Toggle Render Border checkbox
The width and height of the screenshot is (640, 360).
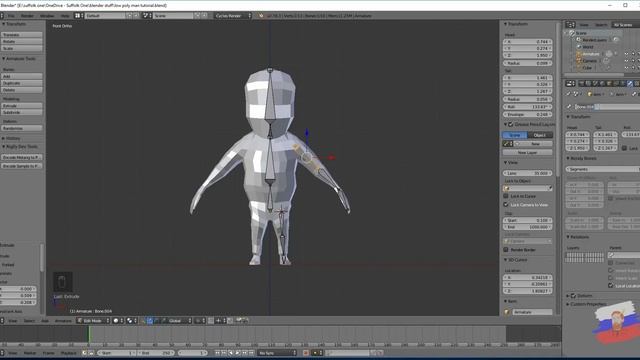point(506,249)
